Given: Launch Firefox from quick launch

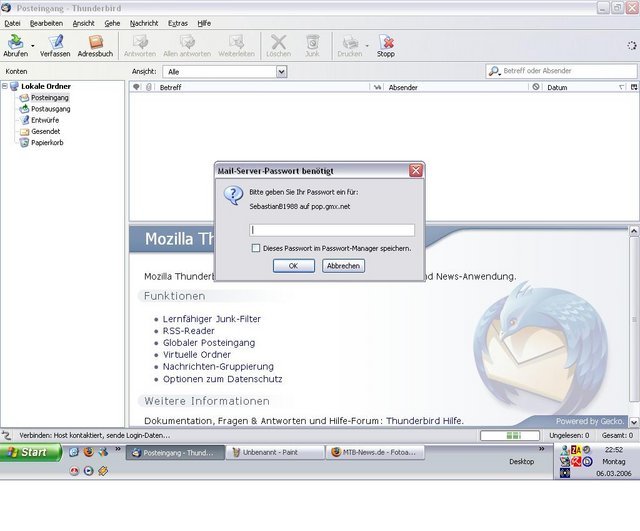Looking at the screenshot, I should click(x=88, y=452).
